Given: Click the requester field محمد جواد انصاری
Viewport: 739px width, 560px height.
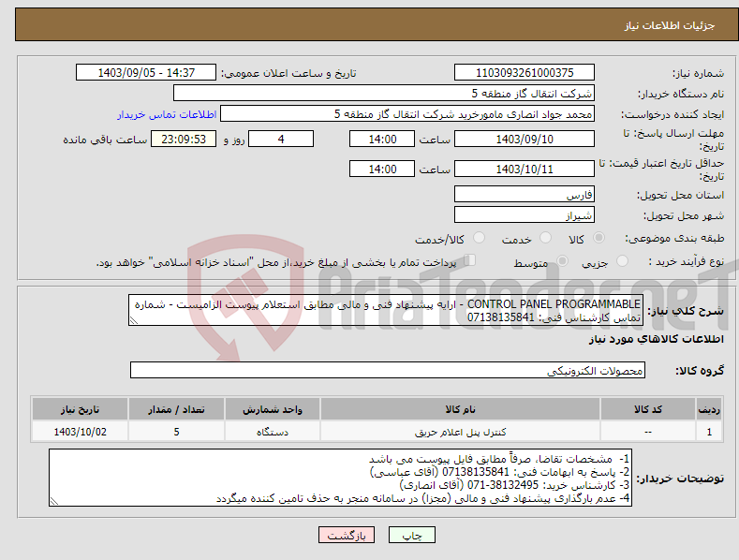Looking at the screenshot, I should point(407,113).
